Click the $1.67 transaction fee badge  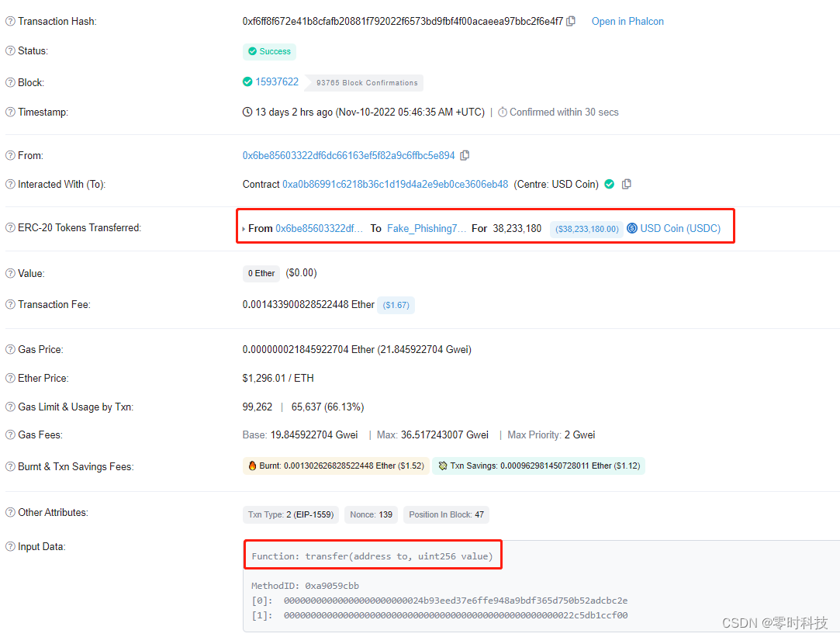coord(396,305)
